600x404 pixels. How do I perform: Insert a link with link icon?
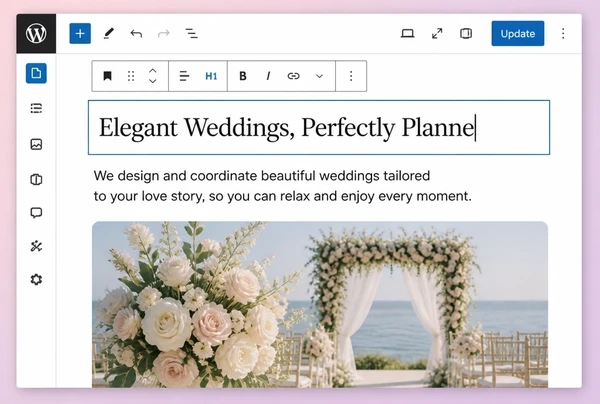[293, 76]
